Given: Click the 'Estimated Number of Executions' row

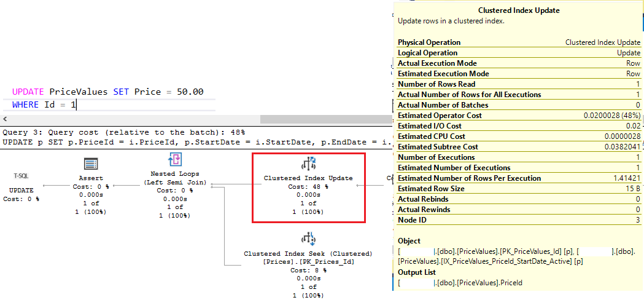Looking at the screenshot, I should coord(519,168).
